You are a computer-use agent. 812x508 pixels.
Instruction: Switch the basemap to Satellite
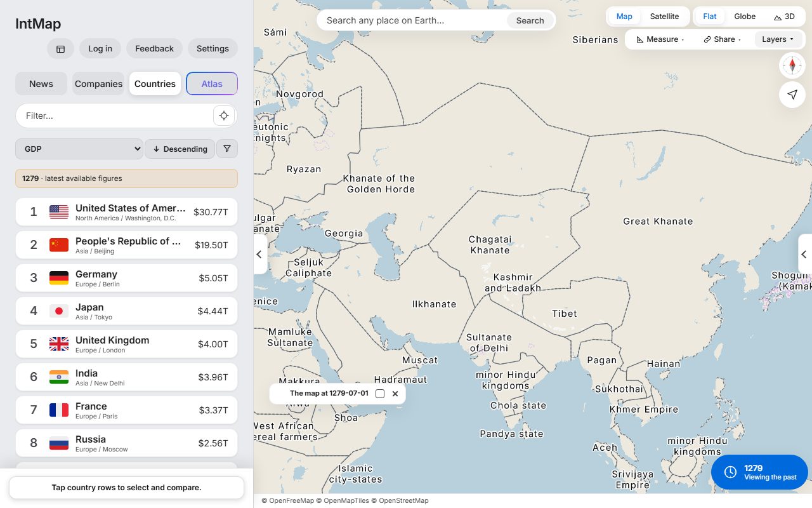(664, 17)
